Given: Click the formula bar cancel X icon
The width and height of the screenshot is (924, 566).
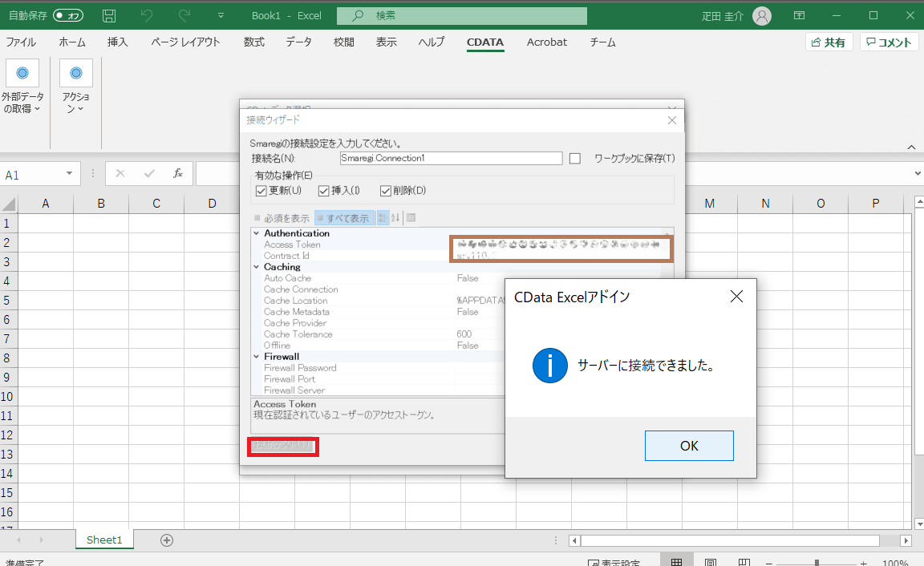Looking at the screenshot, I should pos(120,174).
